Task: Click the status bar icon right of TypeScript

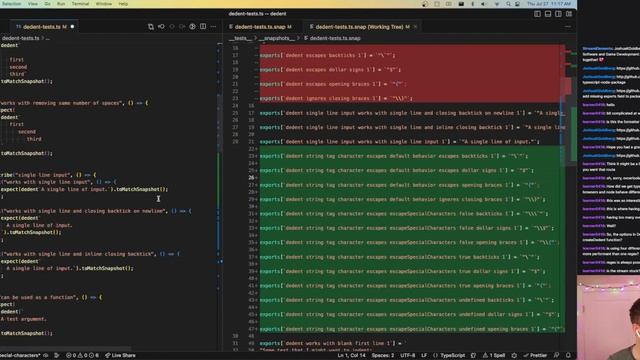Action: (473, 356)
